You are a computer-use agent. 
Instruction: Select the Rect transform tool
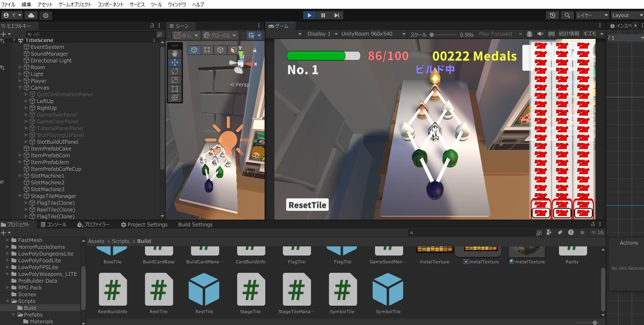[x=175, y=89]
